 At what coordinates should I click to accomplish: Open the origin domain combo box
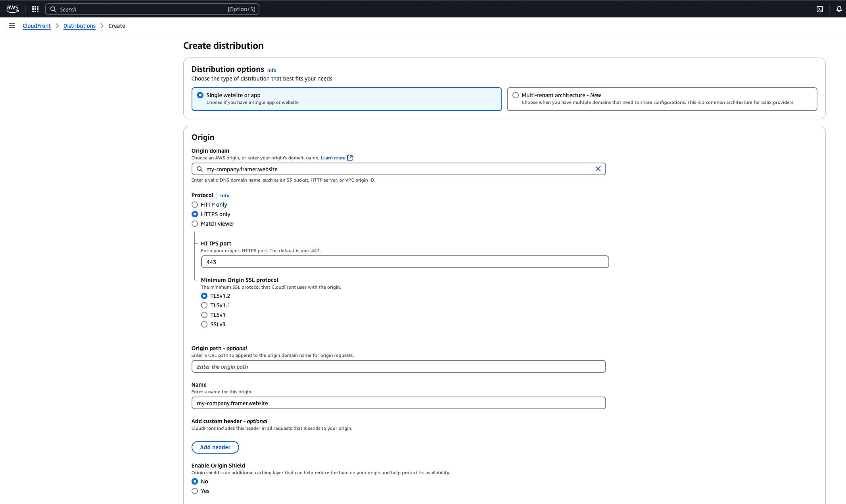pyautogui.click(x=397, y=169)
